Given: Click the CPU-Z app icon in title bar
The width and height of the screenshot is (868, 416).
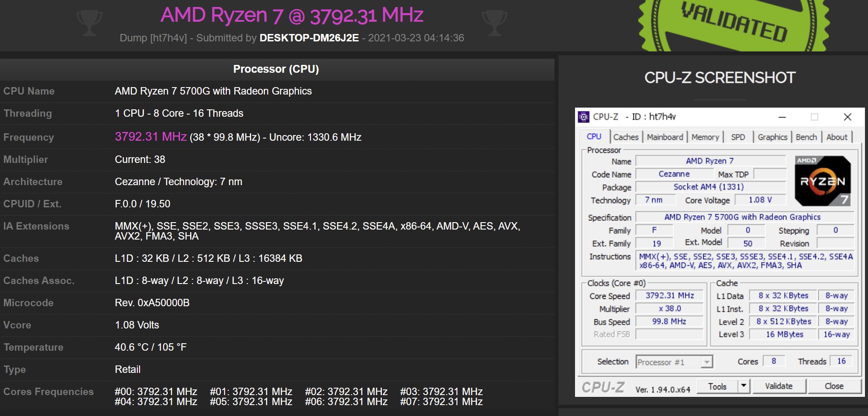Looking at the screenshot, I should tap(583, 117).
